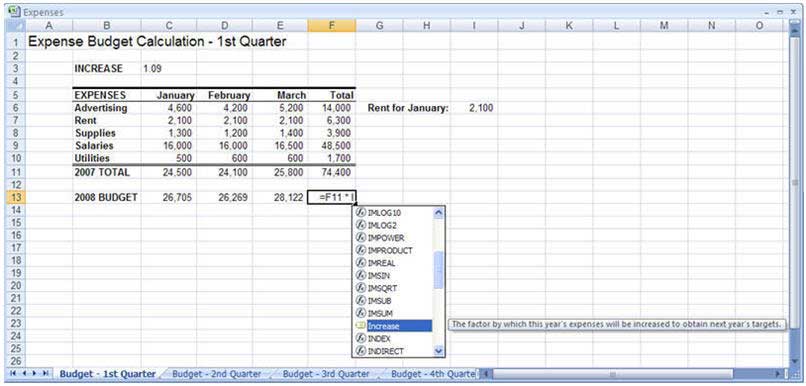Go to next sheet navigation arrow
The height and width of the screenshot is (386, 806).
click(x=34, y=374)
